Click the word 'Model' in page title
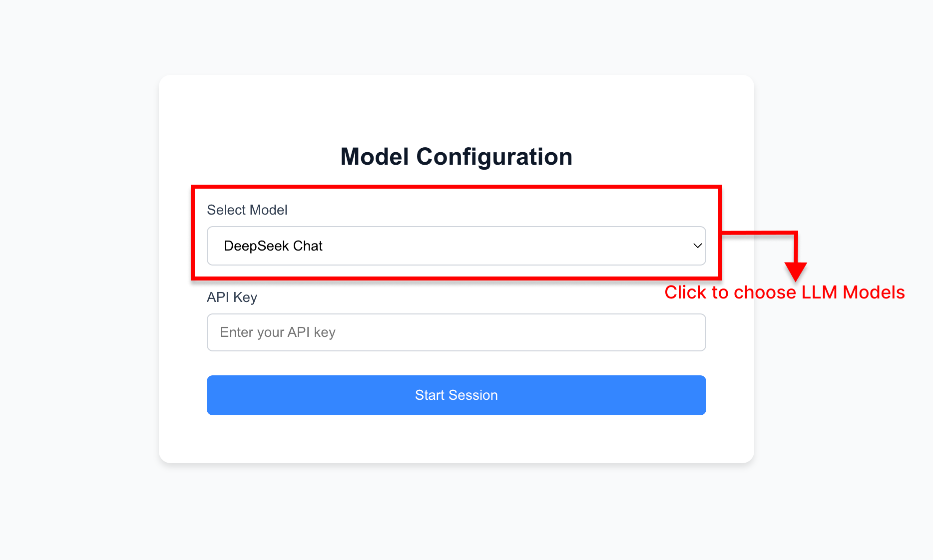The image size is (933, 560). point(375,157)
